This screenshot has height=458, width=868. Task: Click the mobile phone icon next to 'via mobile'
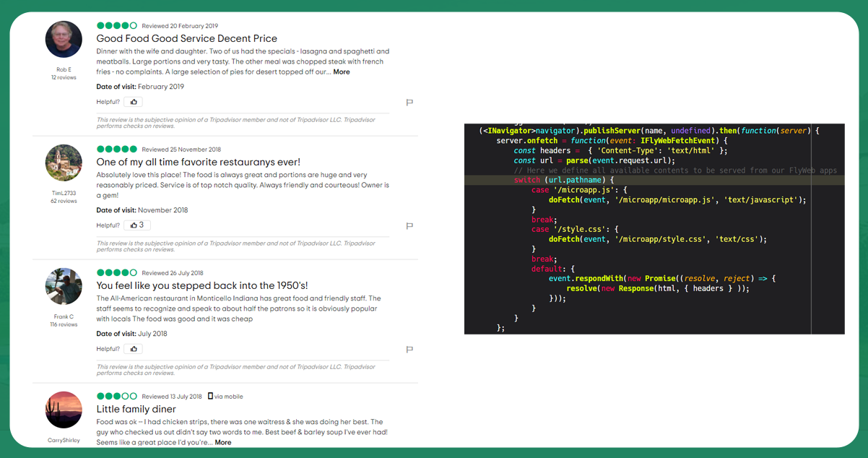click(210, 396)
